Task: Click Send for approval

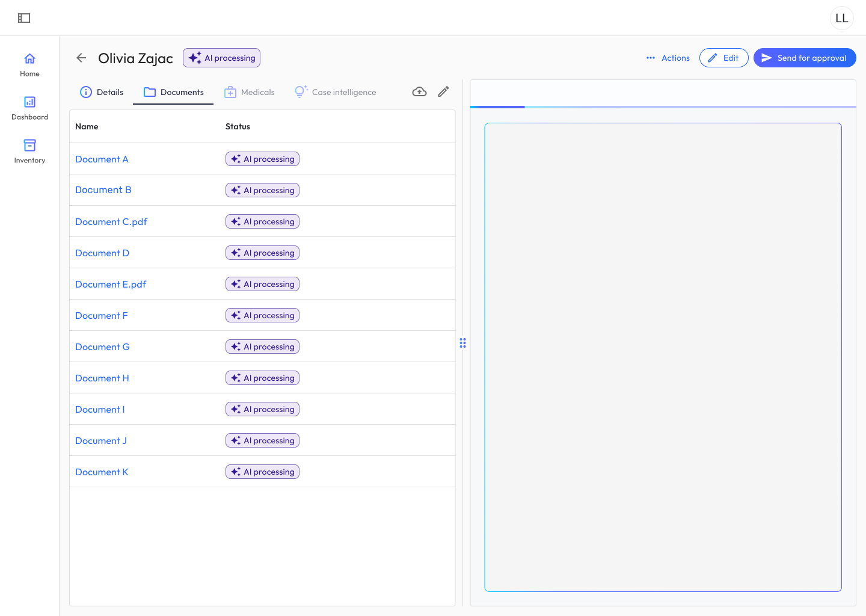Action: click(804, 58)
